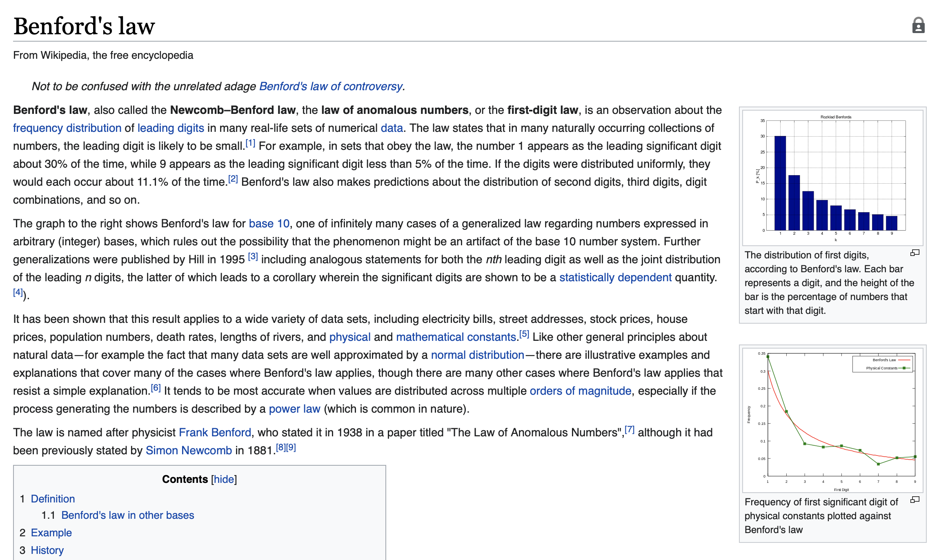Jump to citation reference [8]
Viewport: 939px width, 560px height.
click(x=281, y=447)
